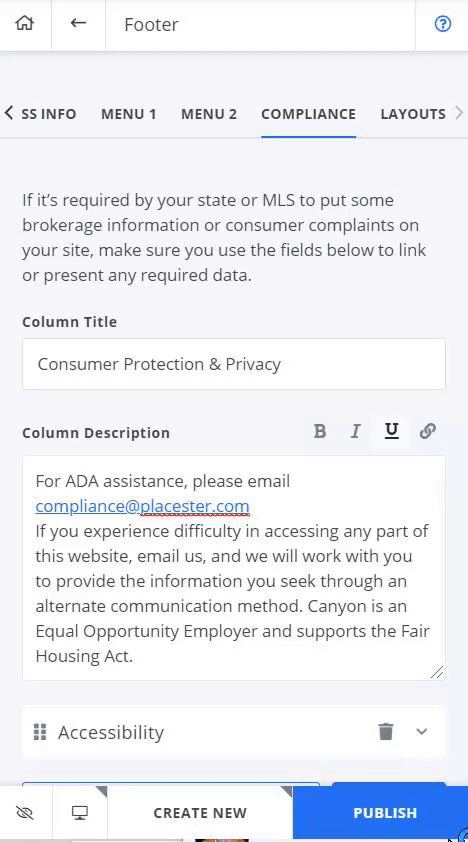
Task: Grab the Accessibility drag handle icon
Action: coord(40,731)
